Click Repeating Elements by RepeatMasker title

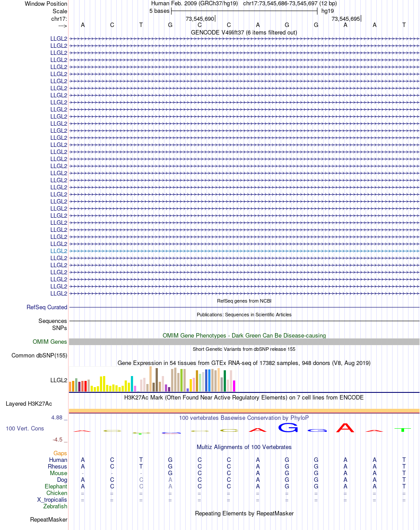(244, 514)
